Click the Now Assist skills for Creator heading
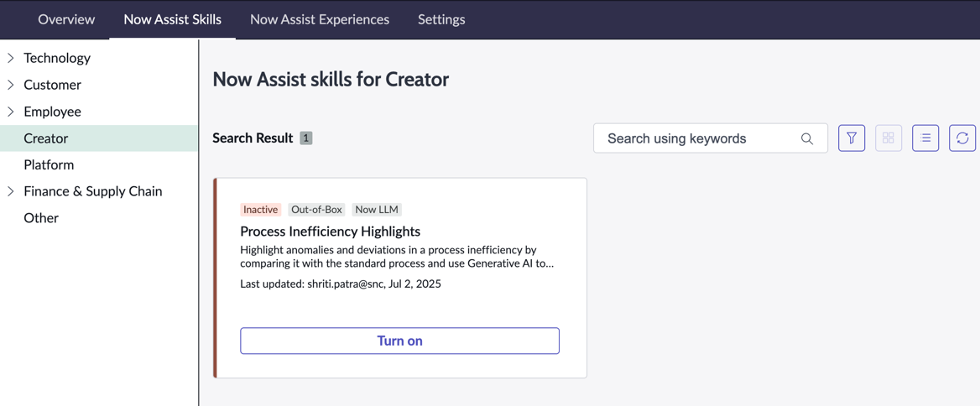 [x=331, y=80]
